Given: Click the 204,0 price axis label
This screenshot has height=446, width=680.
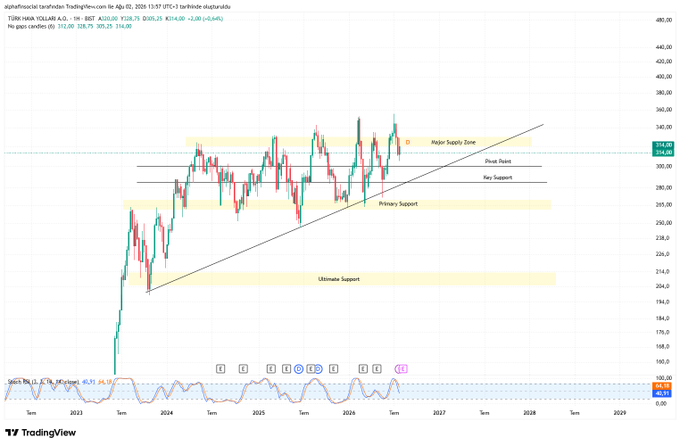Looking at the screenshot, I should (x=662, y=286).
